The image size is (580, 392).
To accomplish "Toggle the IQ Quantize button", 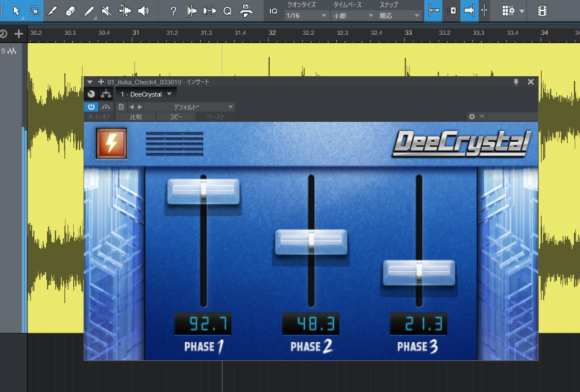I will (274, 11).
